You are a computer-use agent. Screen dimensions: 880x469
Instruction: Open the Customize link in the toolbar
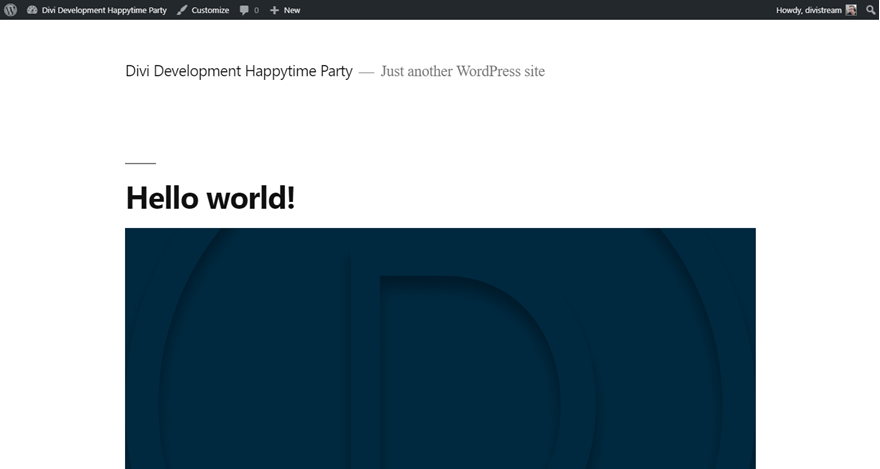click(x=210, y=10)
